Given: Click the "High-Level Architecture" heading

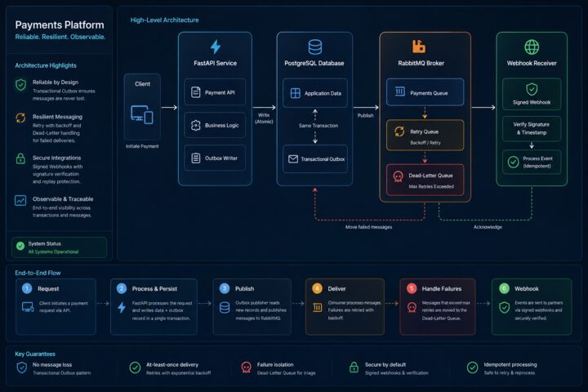Looking at the screenshot, I should (164, 20).
